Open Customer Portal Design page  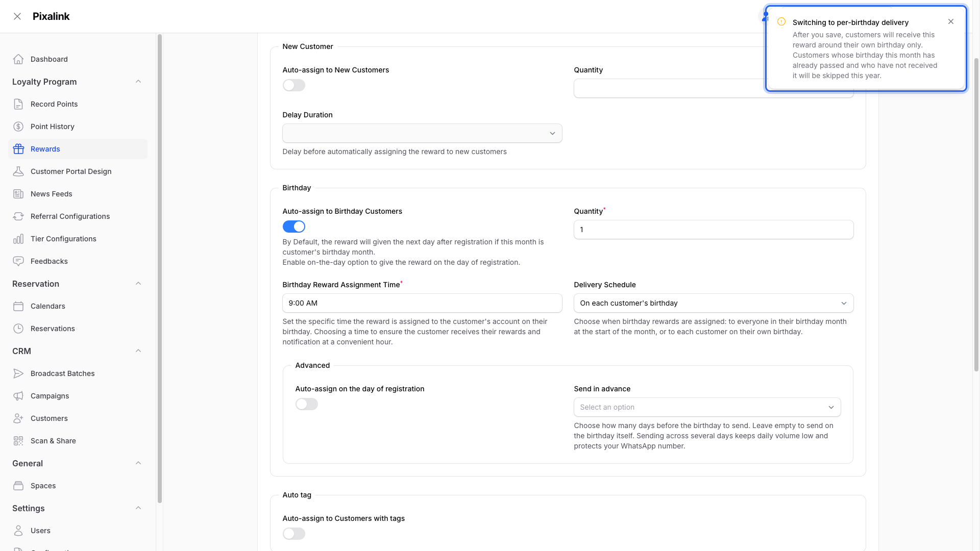(x=78, y=171)
